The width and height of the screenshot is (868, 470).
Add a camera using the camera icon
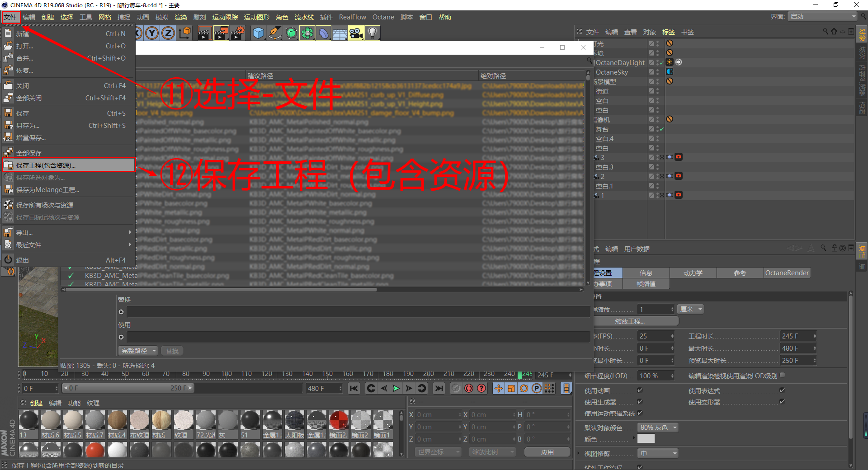tap(356, 33)
